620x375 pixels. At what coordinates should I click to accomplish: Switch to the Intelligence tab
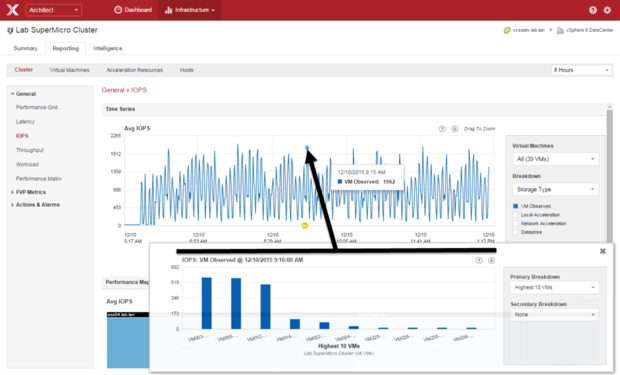point(108,48)
